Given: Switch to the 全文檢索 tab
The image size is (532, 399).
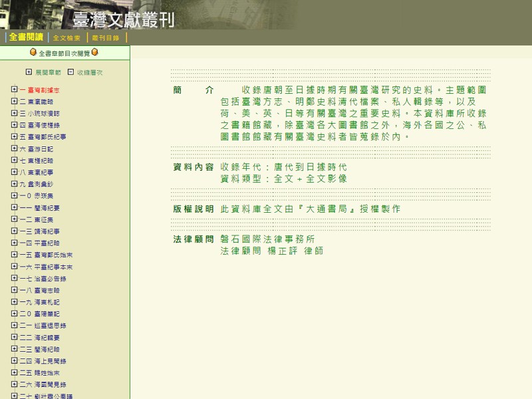Looking at the screenshot, I should click(x=66, y=38).
